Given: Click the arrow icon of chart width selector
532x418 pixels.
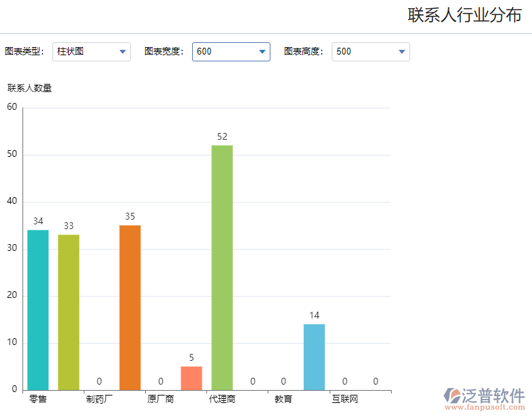Looking at the screenshot, I should [x=262, y=52].
